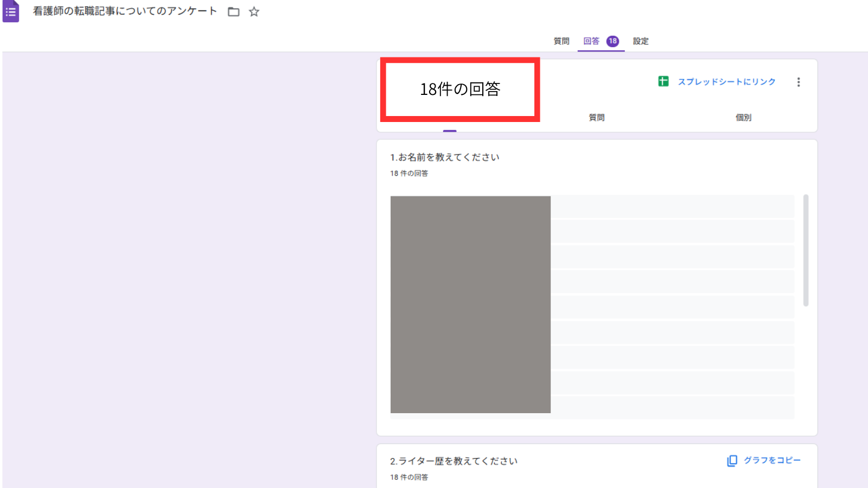This screenshot has width=868, height=488.
Task: Click the copy icon for question 2 chart
Action: [x=732, y=460]
